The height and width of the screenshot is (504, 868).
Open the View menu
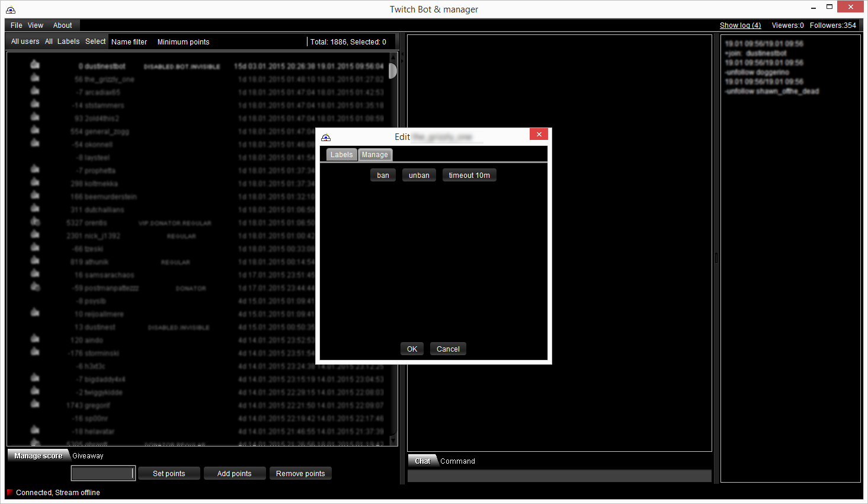tap(36, 25)
